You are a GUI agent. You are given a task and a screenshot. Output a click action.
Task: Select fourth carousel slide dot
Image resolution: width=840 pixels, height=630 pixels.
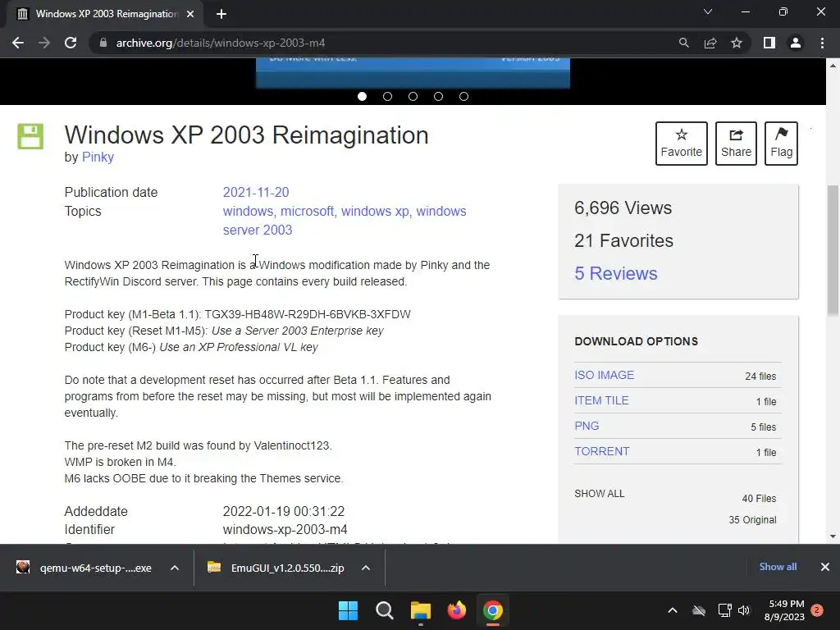point(438,97)
